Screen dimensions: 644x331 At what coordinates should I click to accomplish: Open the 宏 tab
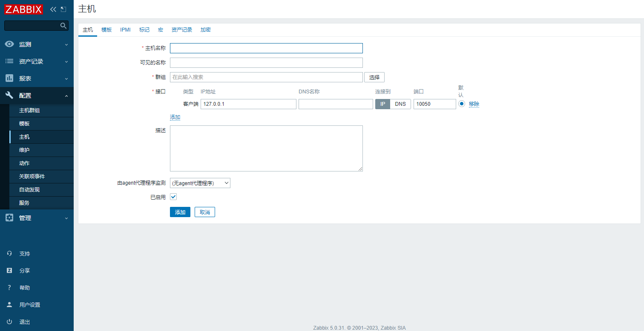(161, 30)
